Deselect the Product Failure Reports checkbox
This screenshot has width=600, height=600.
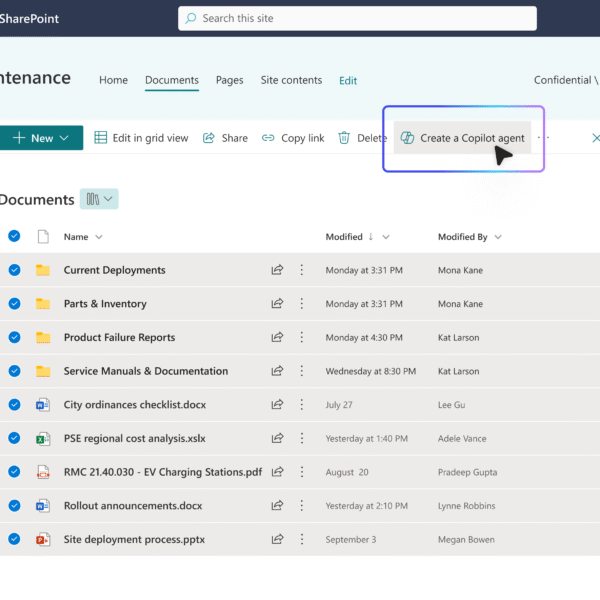tap(14, 337)
